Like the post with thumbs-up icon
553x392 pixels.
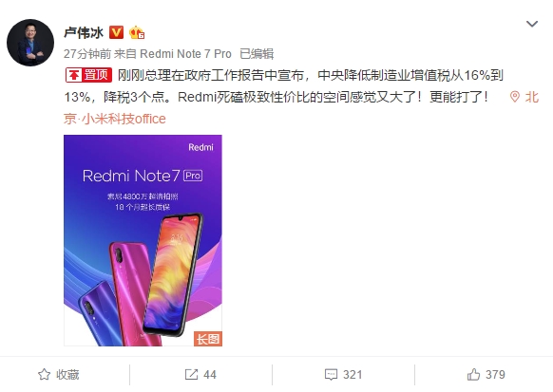click(473, 374)
